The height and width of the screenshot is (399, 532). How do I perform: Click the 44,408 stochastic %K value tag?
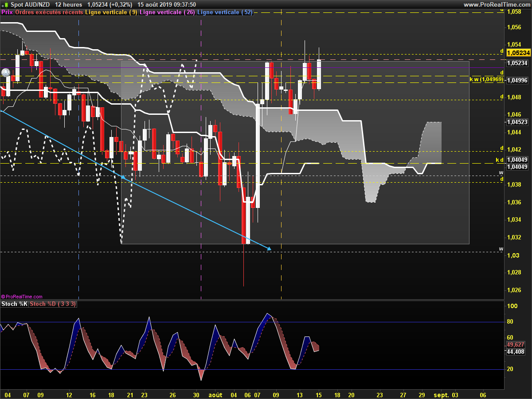(x=516, y=352)
